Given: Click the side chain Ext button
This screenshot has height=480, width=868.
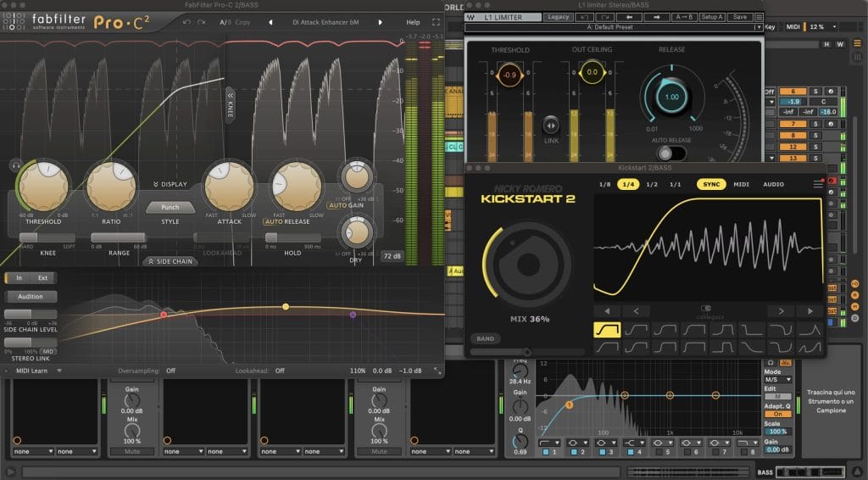Looking at the screenshot, I should point(42,278).
